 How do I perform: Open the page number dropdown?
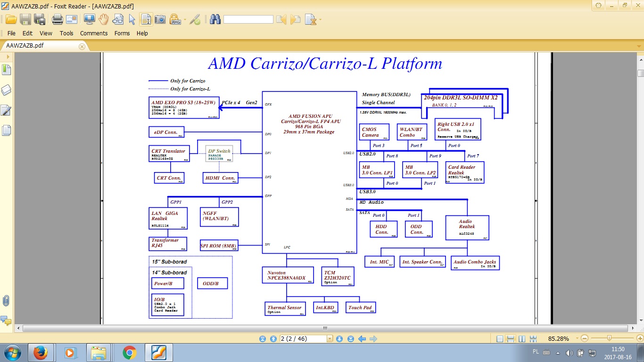(330, 338)
